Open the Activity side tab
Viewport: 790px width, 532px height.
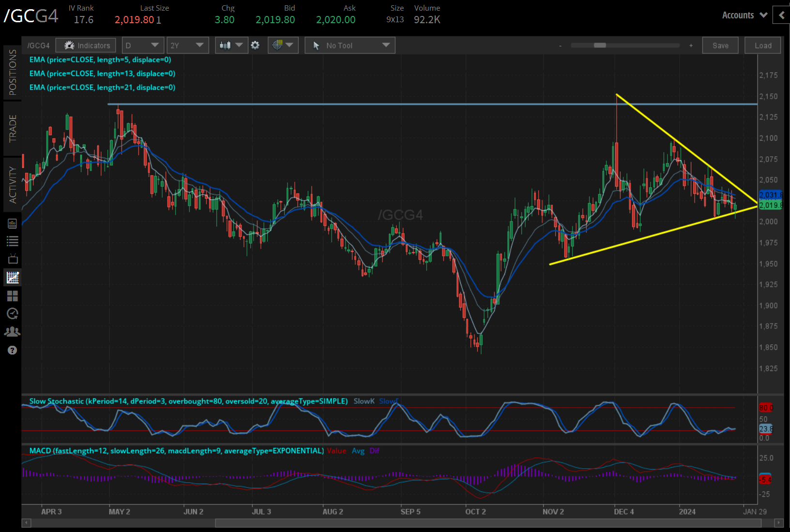(x=13, y=185)
